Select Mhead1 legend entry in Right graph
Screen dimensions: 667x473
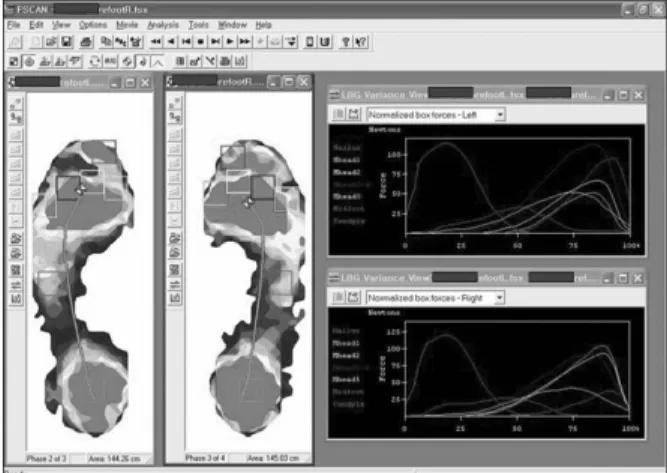pos(346,343)
